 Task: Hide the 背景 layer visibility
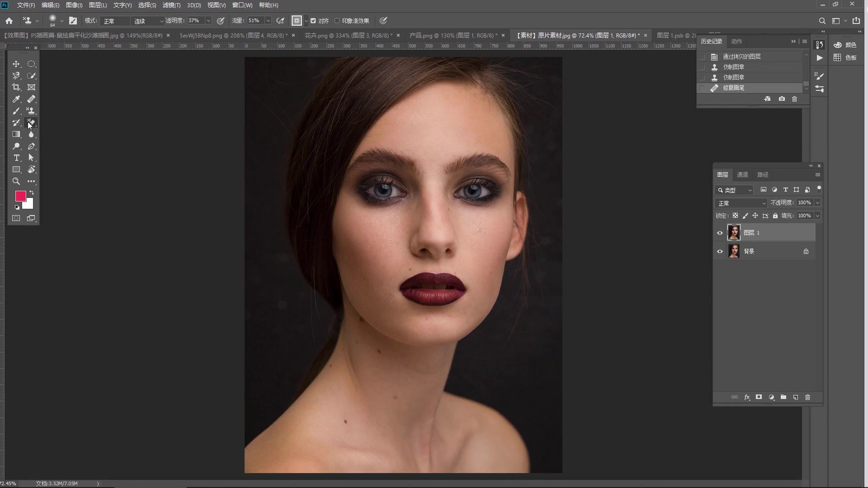click(720, 251)
